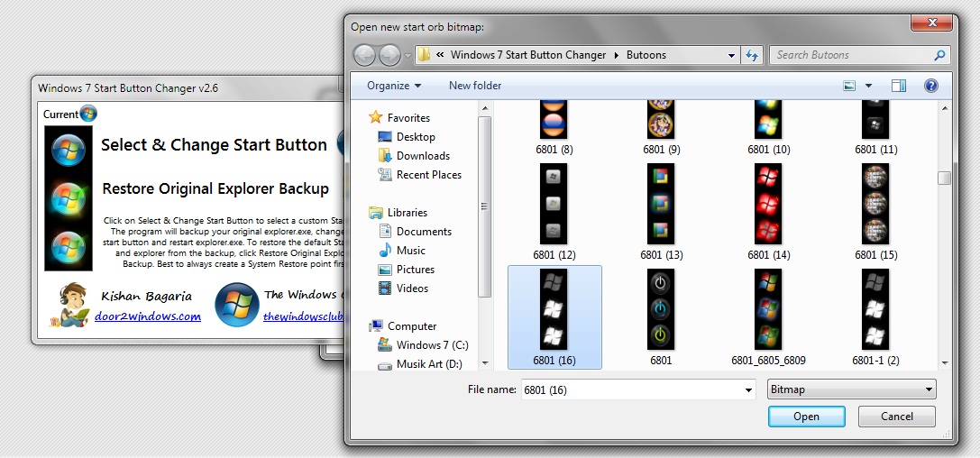Close the Open new start orb dialog
The height and width of the screenshot is (458, 980).
tap(931, 23)
